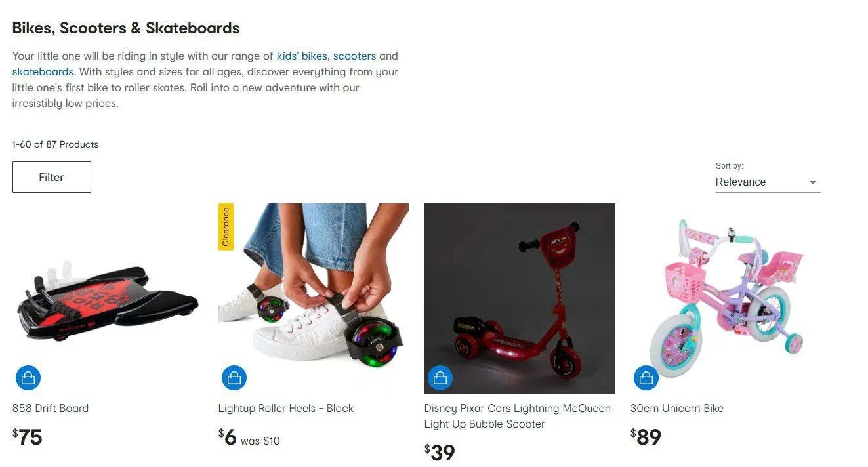The image size is (868, 467).
Task: Open the Lightup Roller Heels photo
Action: click(x=314, y=298)
